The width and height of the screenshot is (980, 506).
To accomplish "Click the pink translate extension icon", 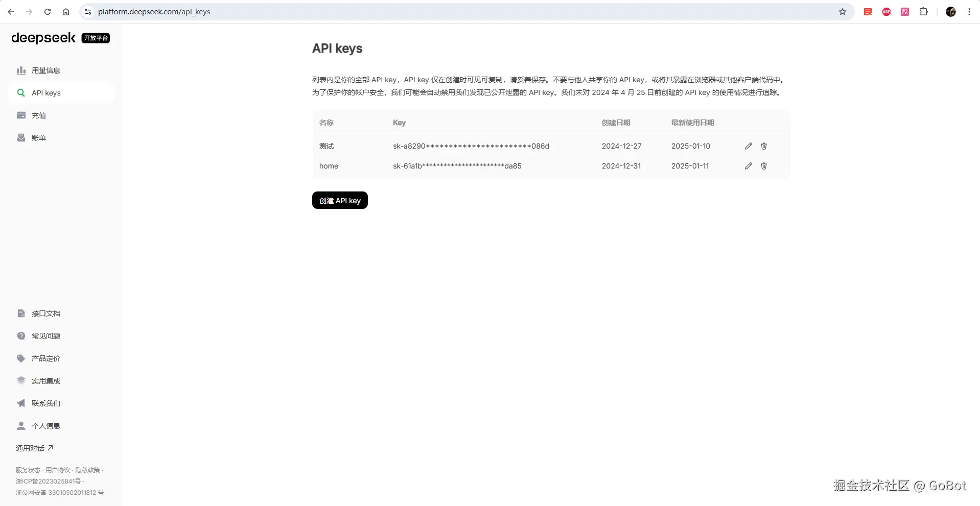I will (x=905, y=12).
